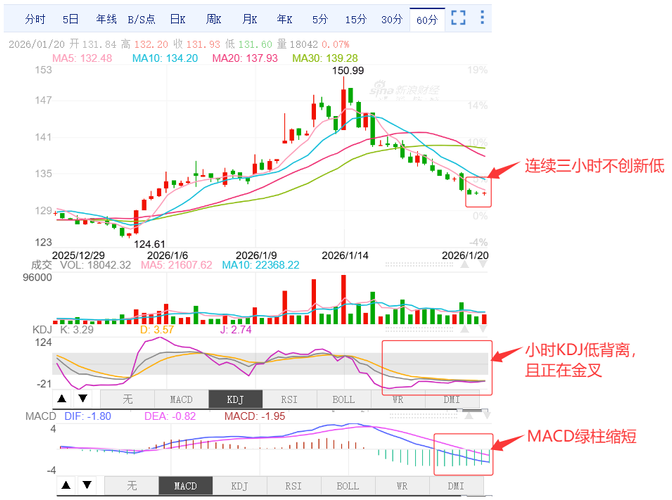The height and width of the screenshot is (500, 672).
Task: Choose MACD in the KDJ panel indicator bar
Action: (181, 399)
